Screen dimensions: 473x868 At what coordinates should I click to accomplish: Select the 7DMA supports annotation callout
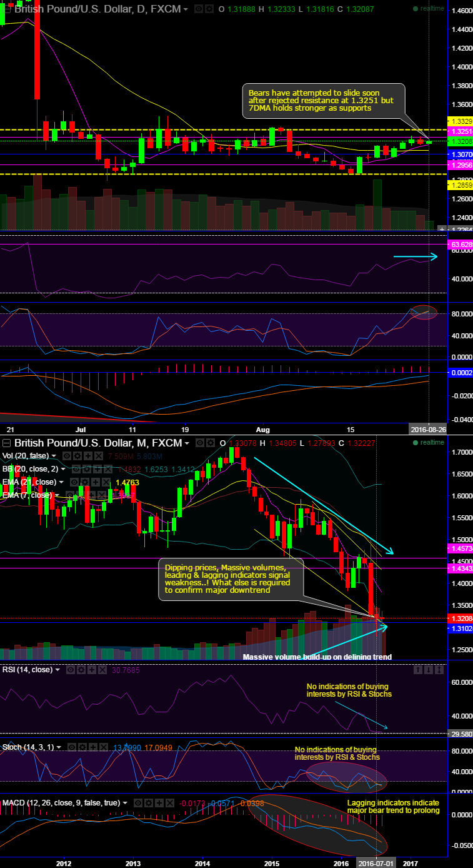(323, 100)
